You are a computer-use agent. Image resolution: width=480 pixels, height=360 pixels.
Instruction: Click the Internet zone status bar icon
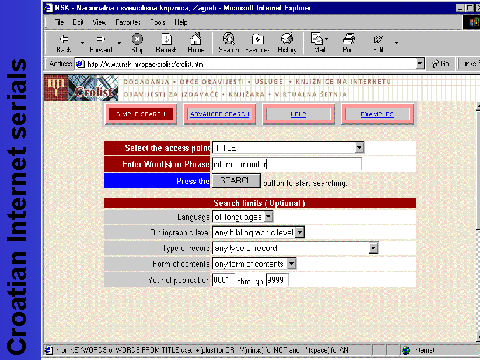[406, 350]
